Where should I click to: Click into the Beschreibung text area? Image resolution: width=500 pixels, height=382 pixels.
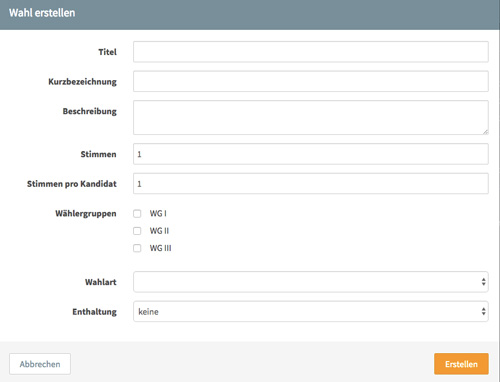[311, 118]
